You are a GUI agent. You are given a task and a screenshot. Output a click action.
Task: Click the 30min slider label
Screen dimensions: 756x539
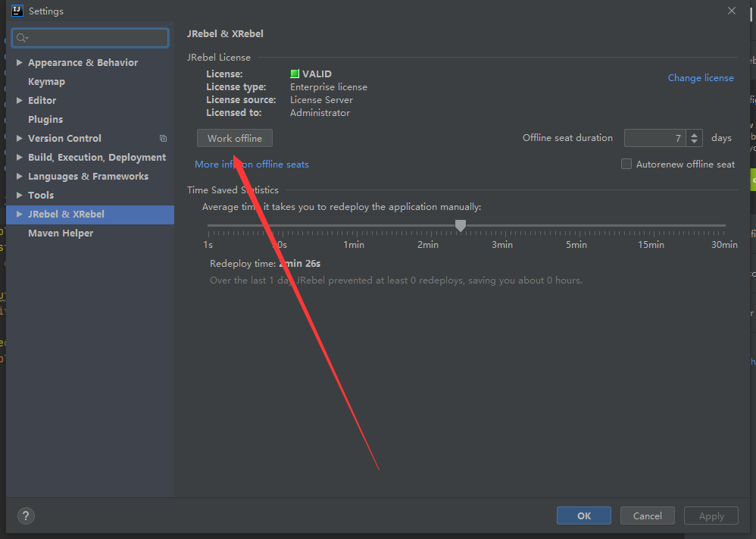[x=724, y=245]
